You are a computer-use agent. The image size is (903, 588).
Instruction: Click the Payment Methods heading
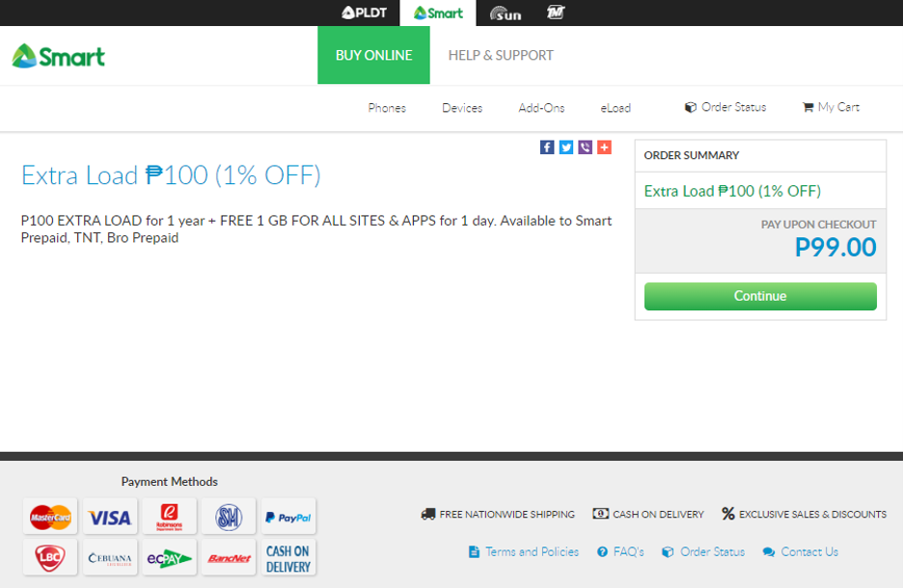(170, 482)
